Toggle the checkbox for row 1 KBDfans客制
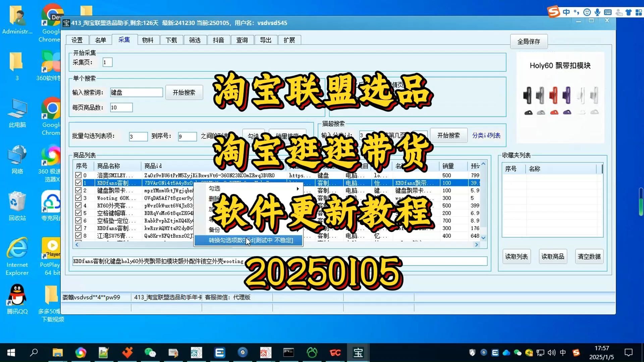Screen dimensions: 644x362 (78, 183)
